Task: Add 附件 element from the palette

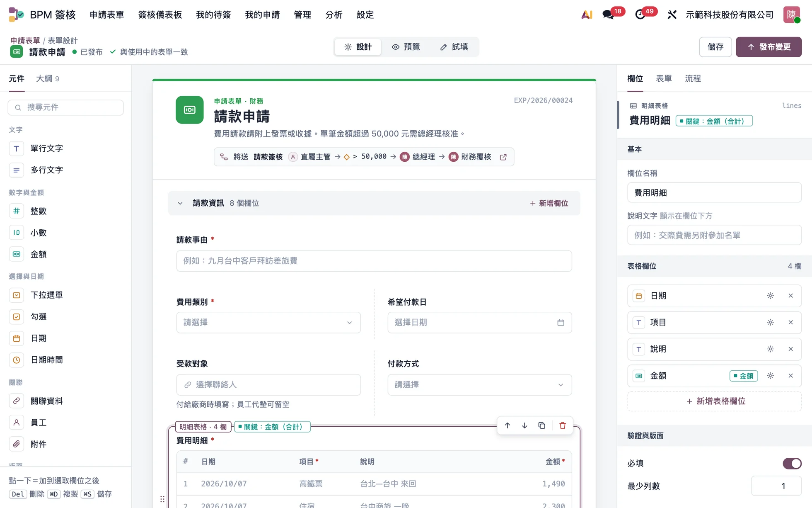Action: 66,444
